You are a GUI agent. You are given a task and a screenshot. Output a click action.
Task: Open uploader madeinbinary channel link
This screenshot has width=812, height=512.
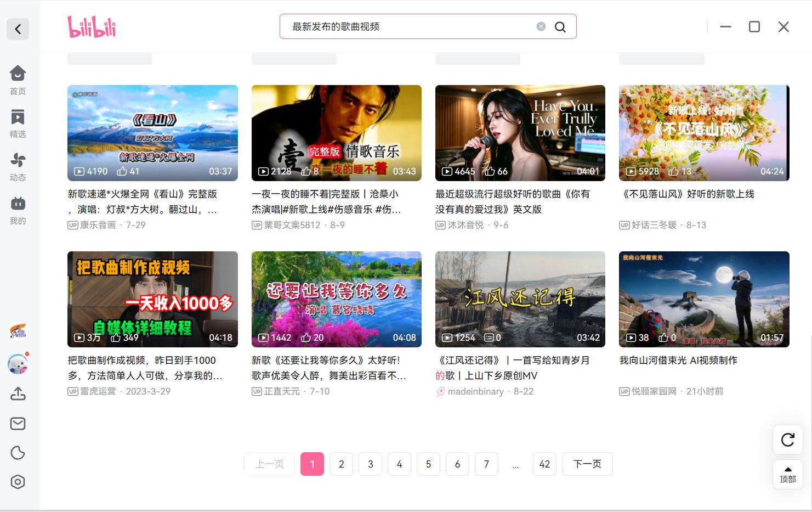click(x=475, y=391)
